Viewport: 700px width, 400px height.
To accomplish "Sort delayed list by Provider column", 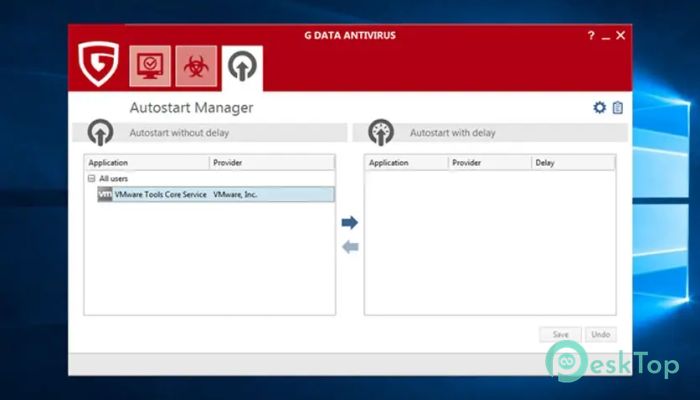I will click(x=490, y=162).
